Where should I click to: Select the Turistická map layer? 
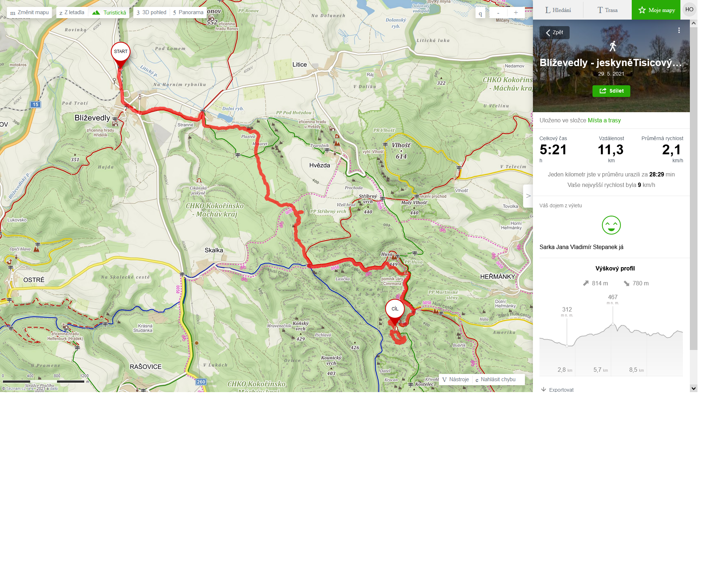coord(109,12)
